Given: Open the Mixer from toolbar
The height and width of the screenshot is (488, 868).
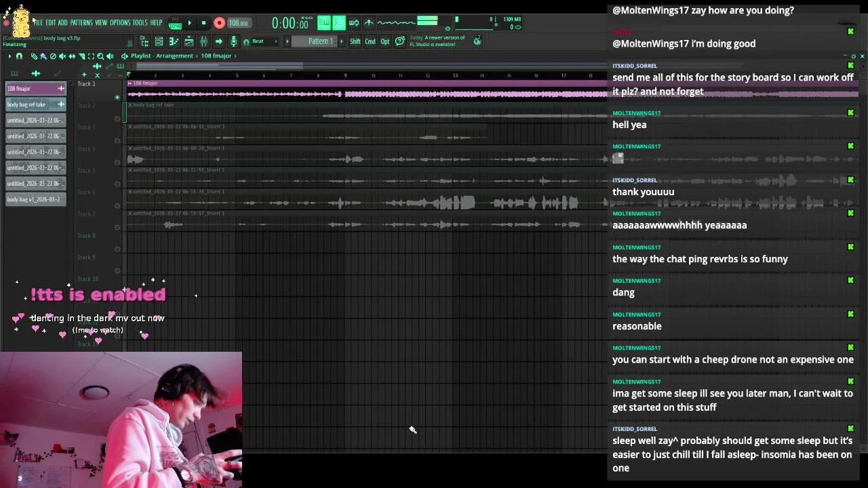Looking at the screenshot, I should pos(203,41).
